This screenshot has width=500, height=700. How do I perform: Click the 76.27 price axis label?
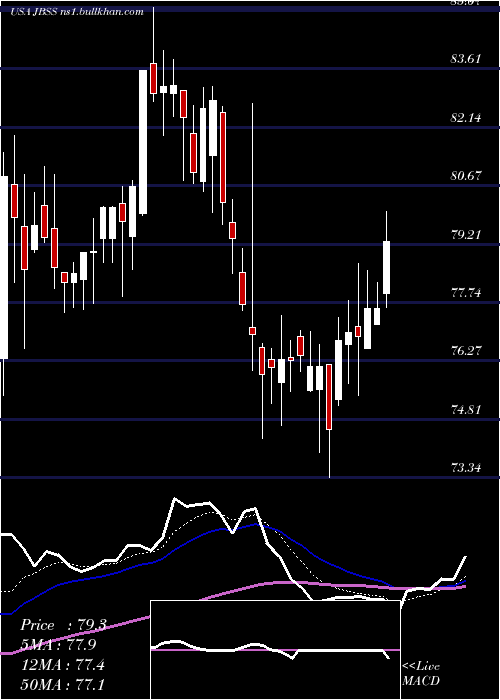point(466,351)
